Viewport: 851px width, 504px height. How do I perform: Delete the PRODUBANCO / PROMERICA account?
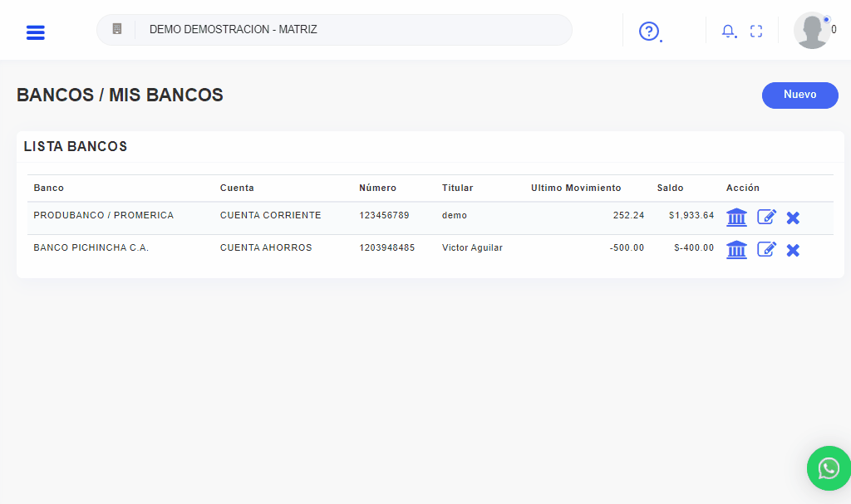point(793,218)
